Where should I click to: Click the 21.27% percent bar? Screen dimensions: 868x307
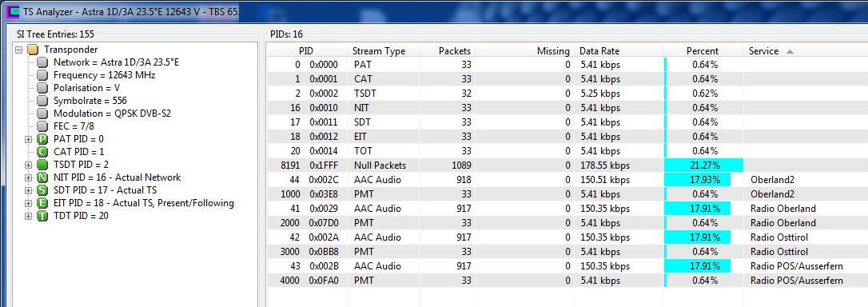click(x=703, y=165)
